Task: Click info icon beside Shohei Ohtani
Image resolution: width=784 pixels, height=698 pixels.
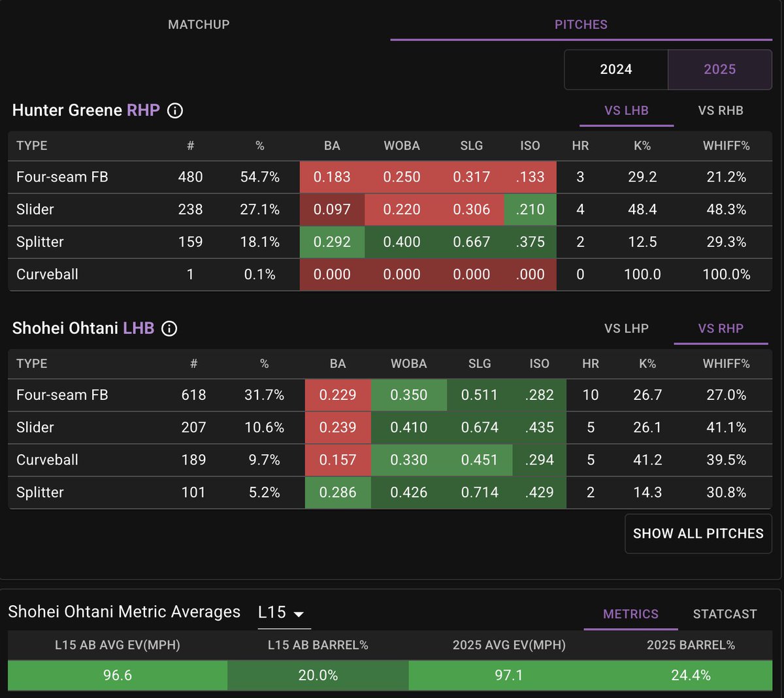Action: [x=169, y=329]
